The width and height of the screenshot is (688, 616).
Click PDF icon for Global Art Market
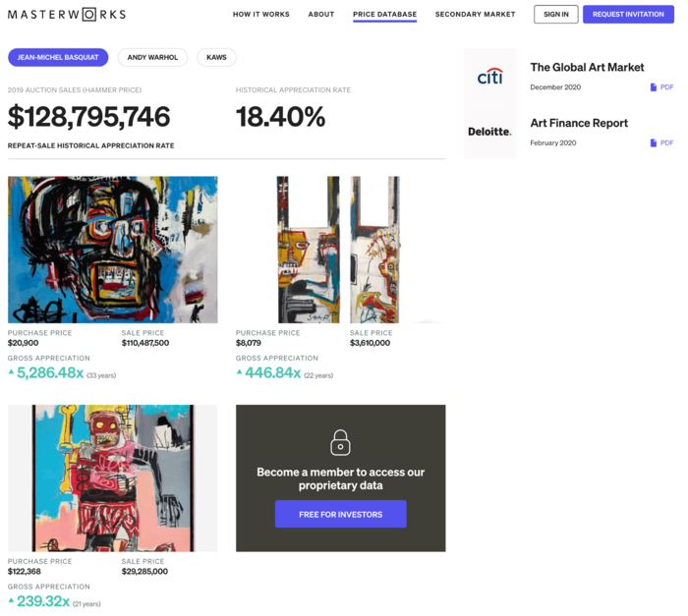(654, 87)
